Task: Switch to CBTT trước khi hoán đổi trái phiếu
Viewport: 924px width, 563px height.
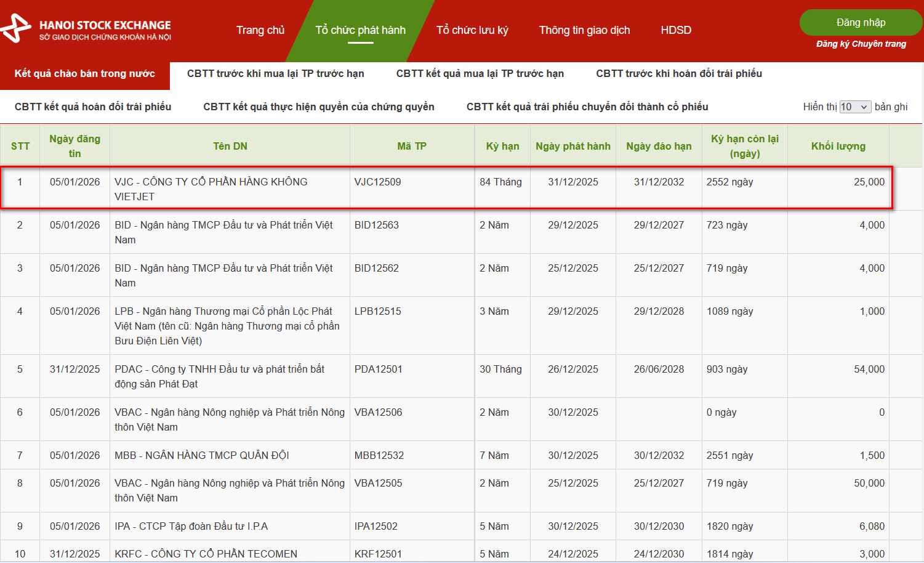Action: 678,74
